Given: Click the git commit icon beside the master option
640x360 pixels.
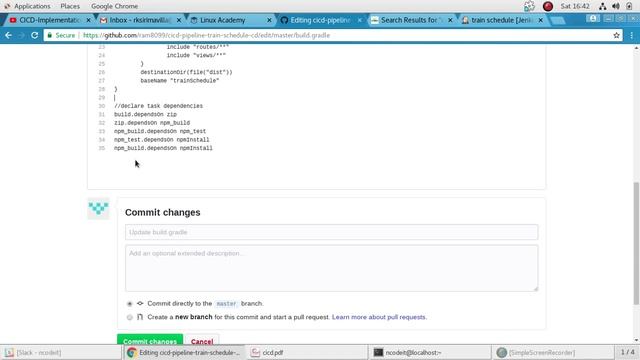Looking at the screenshot, I should 140,303.
